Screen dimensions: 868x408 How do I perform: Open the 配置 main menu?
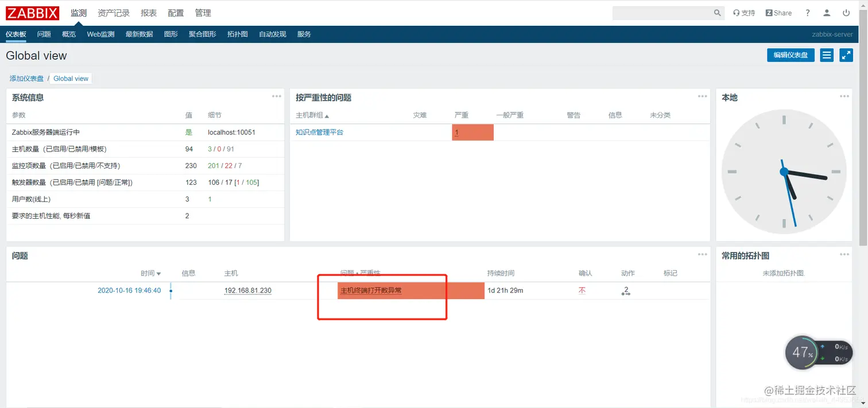(x=176, y=13)
